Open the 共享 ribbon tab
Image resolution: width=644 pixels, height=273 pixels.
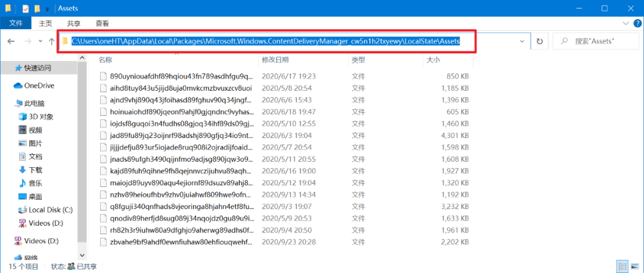tap(74, 23)
